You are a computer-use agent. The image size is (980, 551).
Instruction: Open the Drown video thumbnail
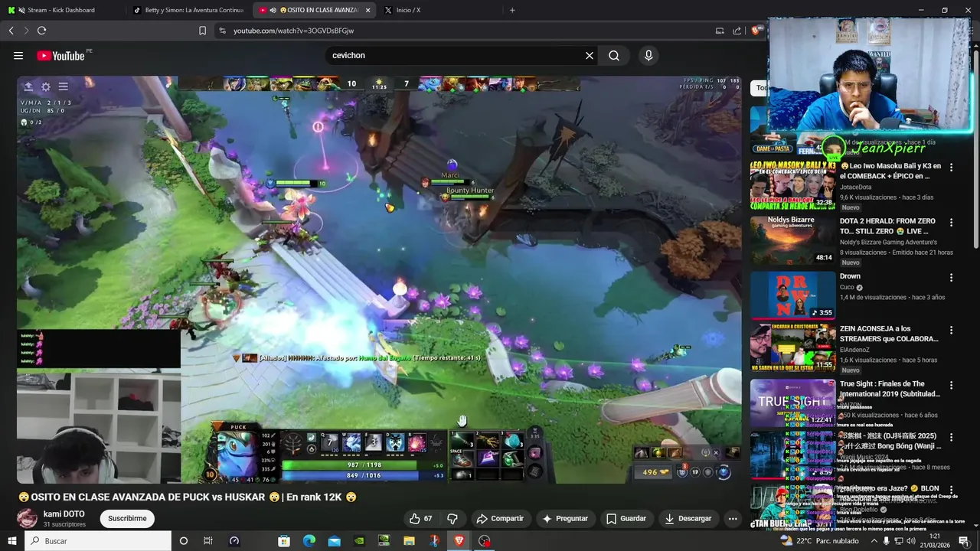pos(792,295)
